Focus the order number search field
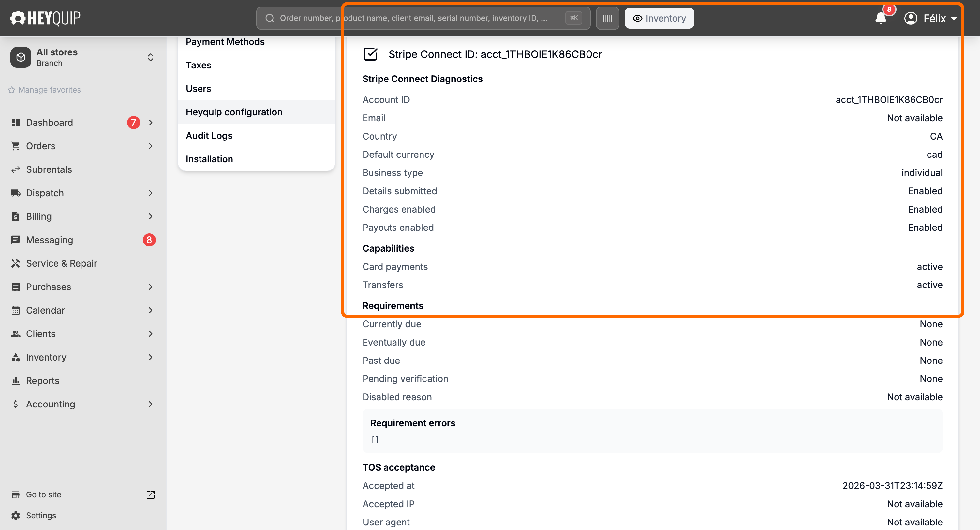 (x=423, y=18)
